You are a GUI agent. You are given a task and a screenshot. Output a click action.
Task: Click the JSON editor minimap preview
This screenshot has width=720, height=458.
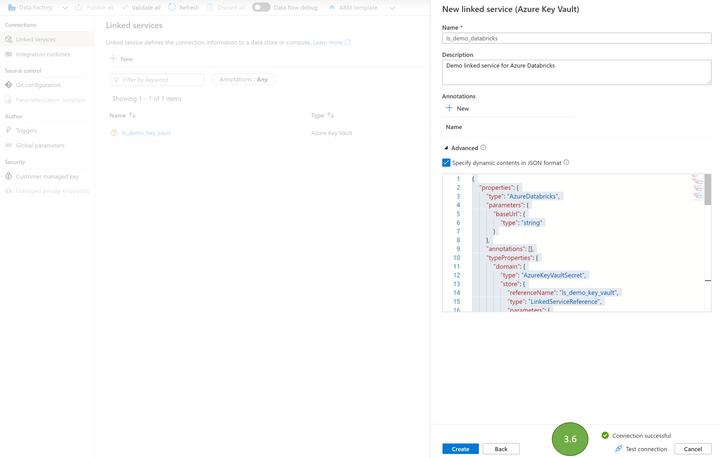698,188
